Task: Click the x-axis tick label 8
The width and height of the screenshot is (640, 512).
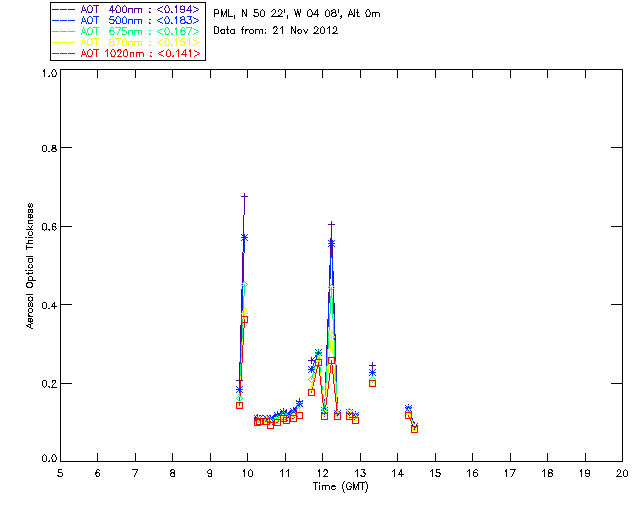Action: [173, 473]
